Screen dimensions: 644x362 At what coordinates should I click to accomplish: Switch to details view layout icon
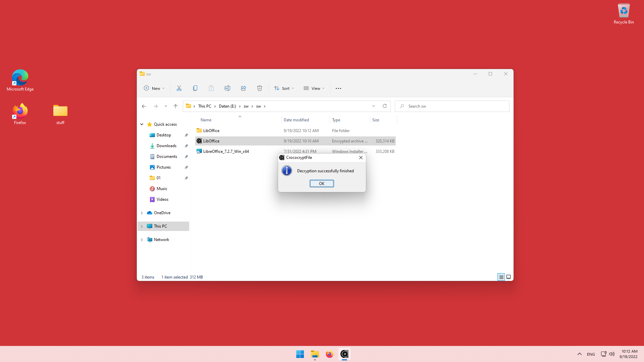(x=501, y=277)
